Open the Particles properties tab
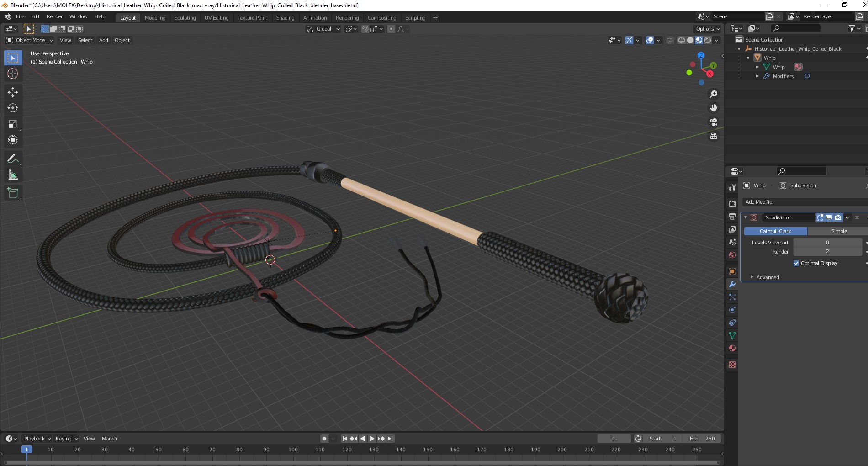Screen dimensions: 868x466 pyautogui.click(x=732, y=297)
